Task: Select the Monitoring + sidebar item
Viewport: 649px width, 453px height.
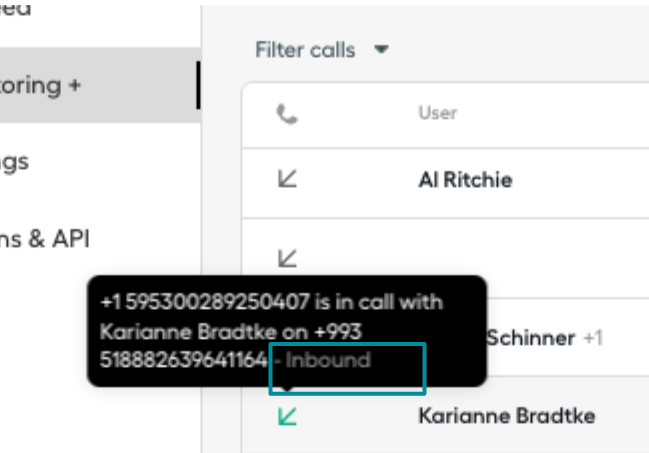Action: tap(100, 85)
